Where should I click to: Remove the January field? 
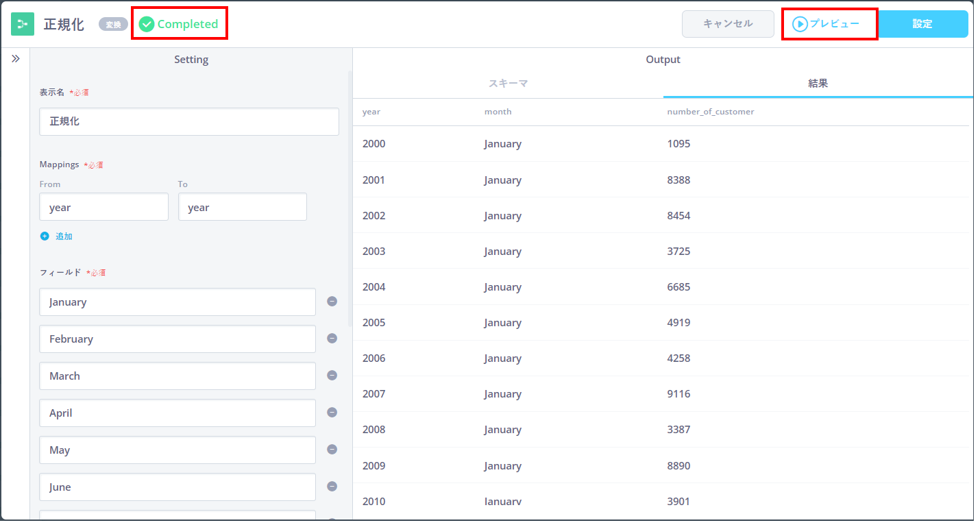332,302
